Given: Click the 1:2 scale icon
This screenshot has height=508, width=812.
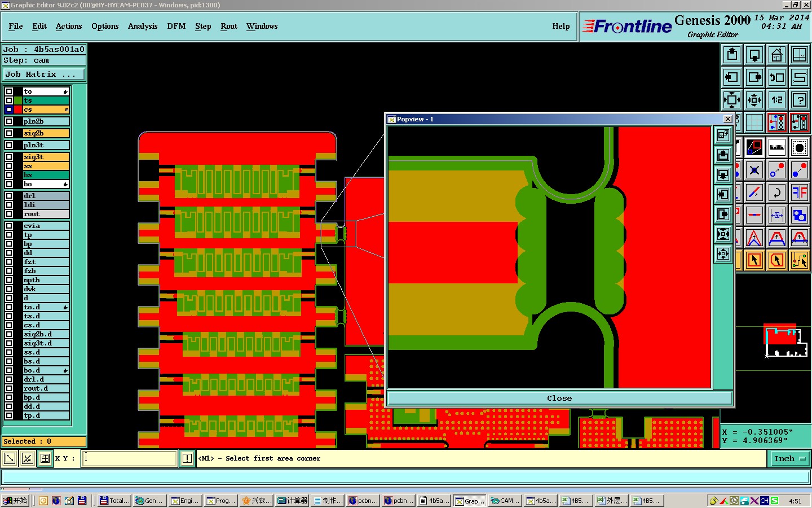Looking at the screenshot, I should (777, 100).
